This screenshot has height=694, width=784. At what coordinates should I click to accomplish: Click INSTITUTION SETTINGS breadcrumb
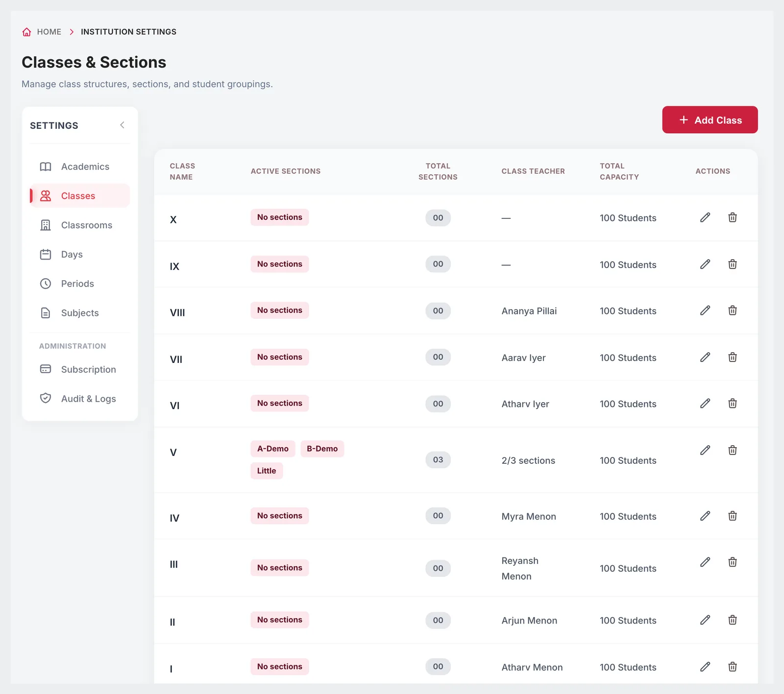pyautogui.click(x=128, y=32)
